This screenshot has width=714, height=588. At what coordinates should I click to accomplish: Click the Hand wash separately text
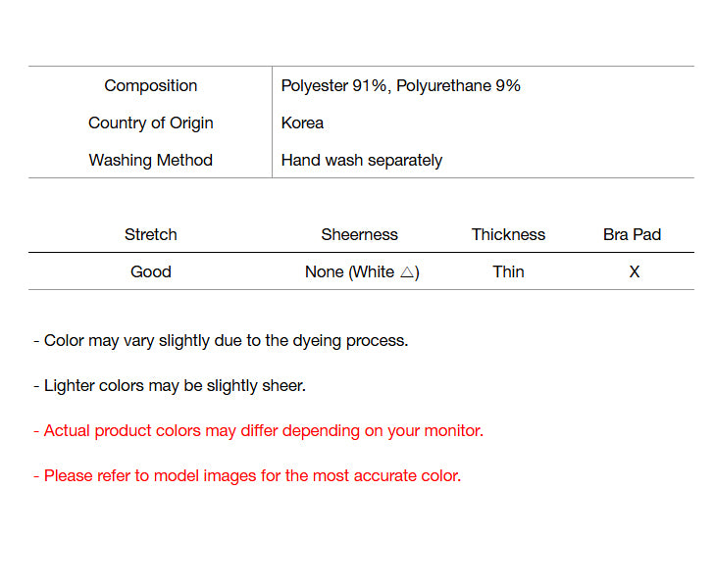pos(361,161)
